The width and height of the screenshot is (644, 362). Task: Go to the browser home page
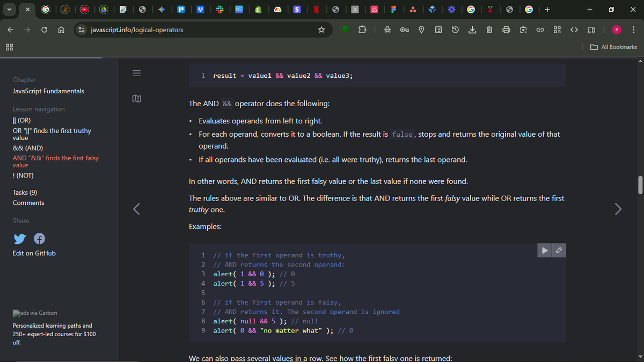click(x=62, y=29)
